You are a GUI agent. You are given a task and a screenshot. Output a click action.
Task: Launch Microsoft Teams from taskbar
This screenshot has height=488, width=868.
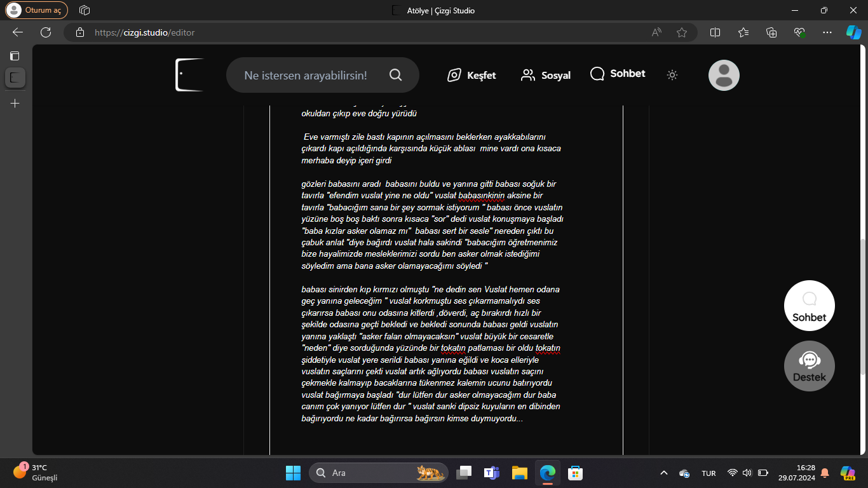click(492, 473)
